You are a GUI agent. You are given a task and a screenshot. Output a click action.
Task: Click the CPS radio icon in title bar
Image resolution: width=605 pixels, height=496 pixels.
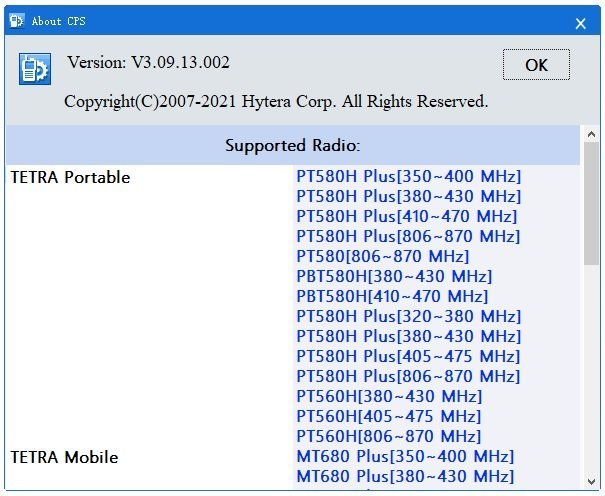coord(17,21)
